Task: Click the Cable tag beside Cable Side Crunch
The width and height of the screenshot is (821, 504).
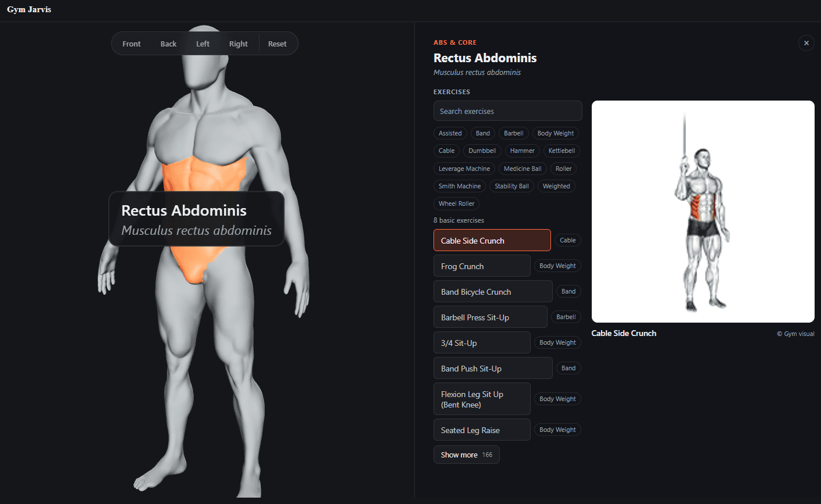Action: coord(567,240)
